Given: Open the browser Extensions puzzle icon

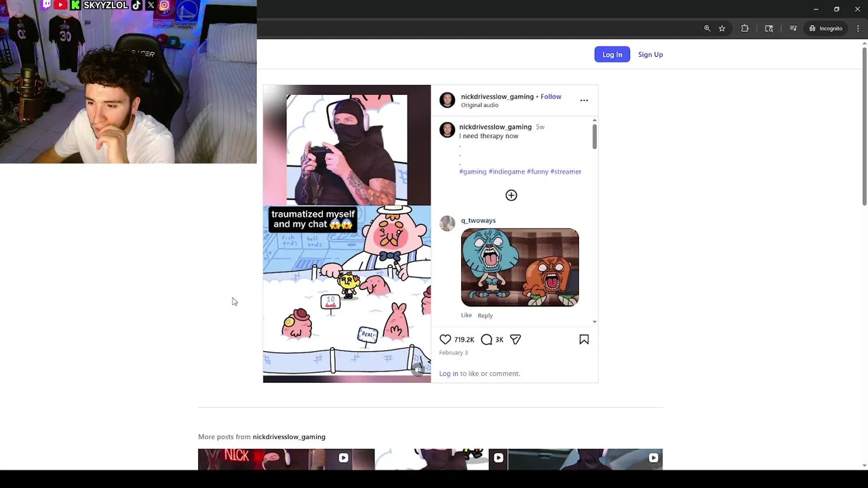Looking at the screenshot, I should click(x=745, y=28).
